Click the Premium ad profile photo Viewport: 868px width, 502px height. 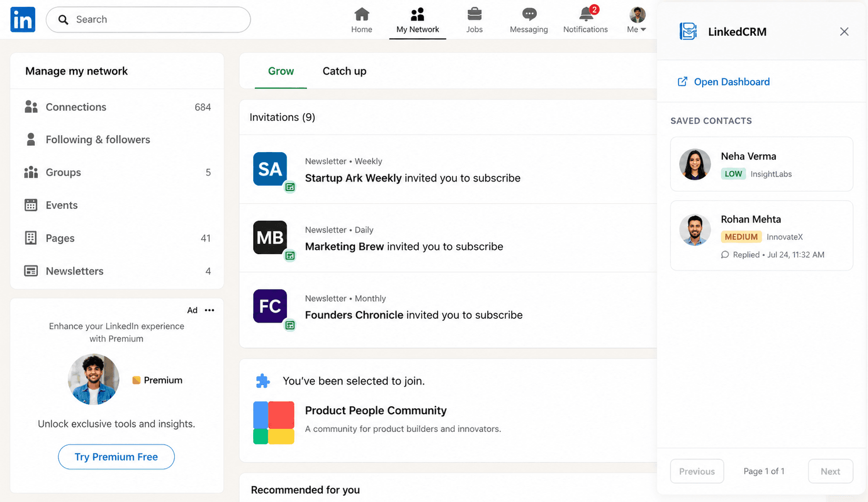click(94, 379)
